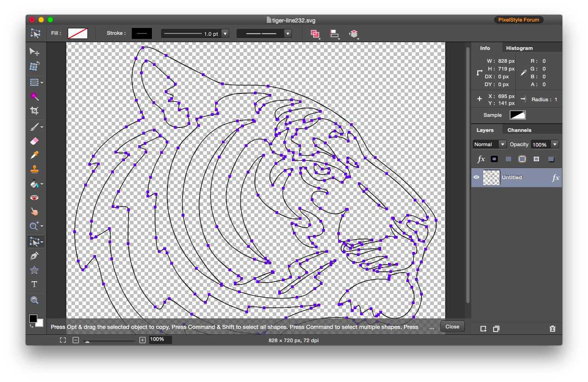
Task: Zoom out with minus button
Action: pyautogui.click(x=76, y=340)
